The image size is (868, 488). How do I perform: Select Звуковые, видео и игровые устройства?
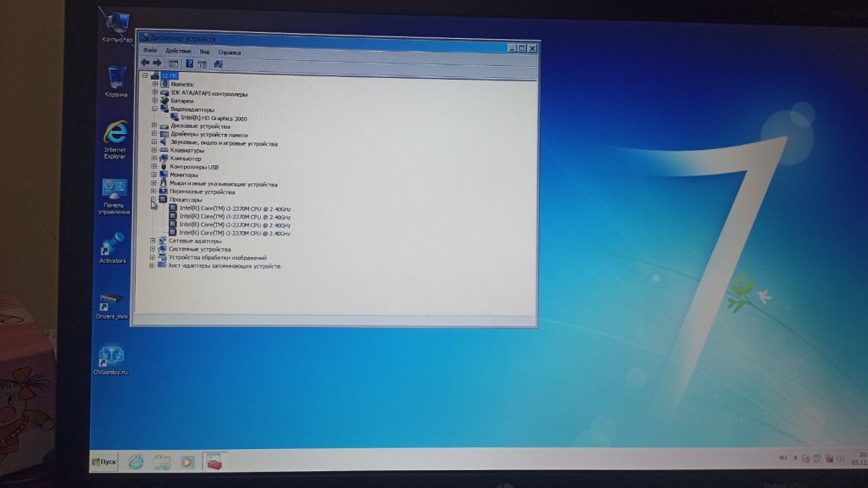224,143
